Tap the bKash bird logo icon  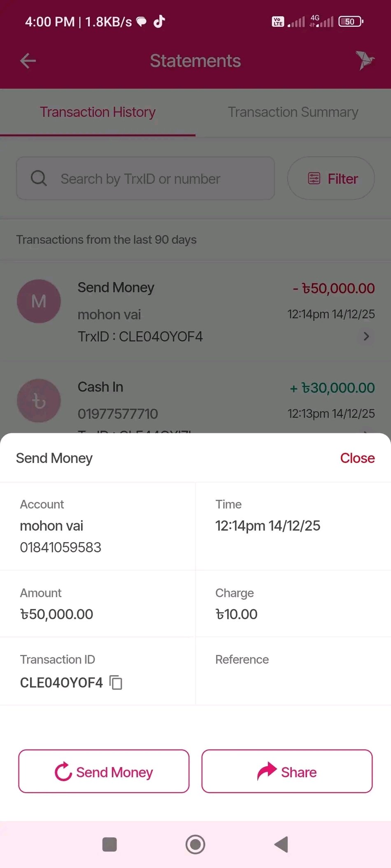click(364, 60)
